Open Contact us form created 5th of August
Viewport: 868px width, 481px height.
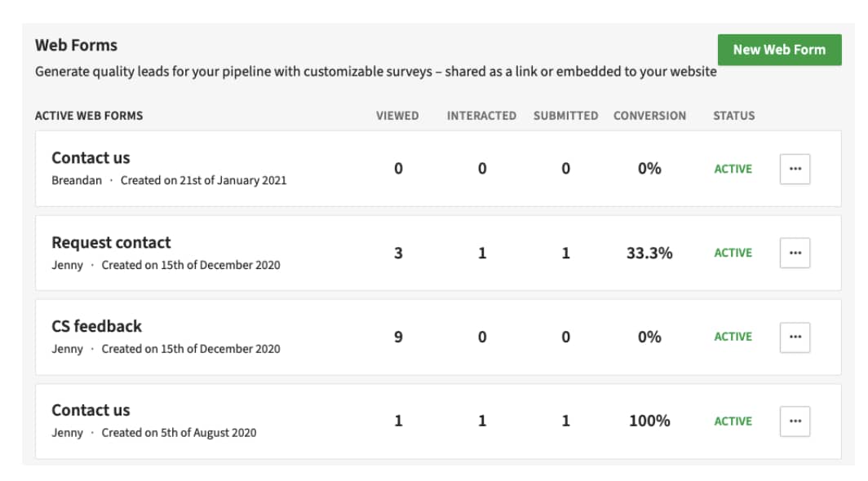point(91,410)
